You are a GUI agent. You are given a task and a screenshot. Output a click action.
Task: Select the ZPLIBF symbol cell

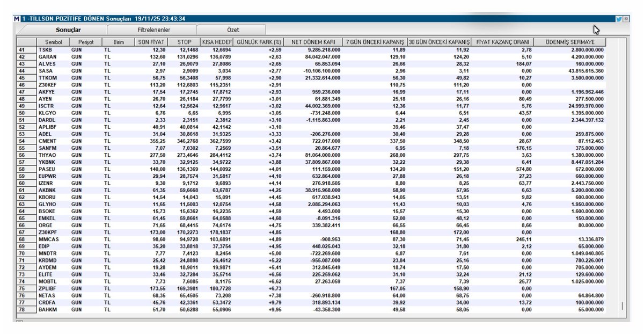(53, 289)
